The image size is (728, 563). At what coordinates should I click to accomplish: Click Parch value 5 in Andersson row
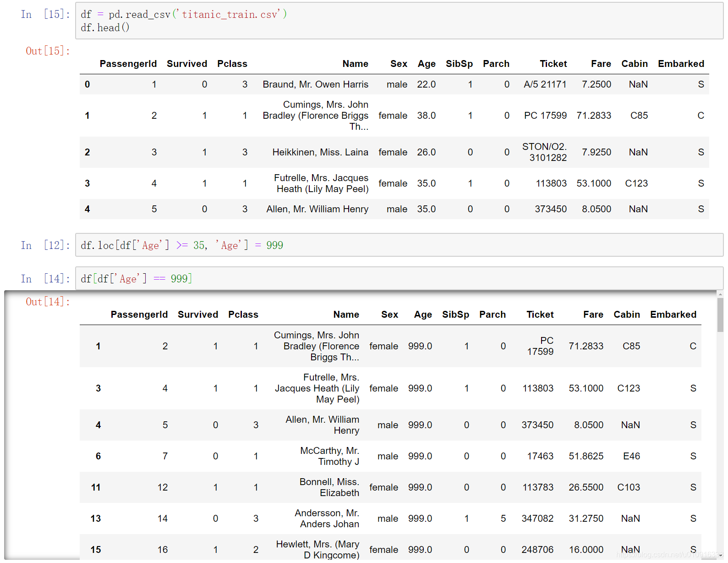tap(503, 519)
